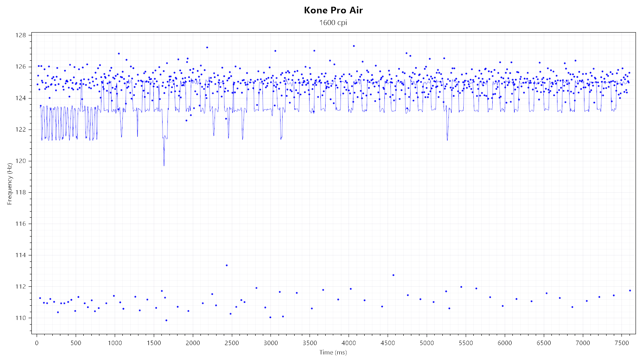Click the x-axis value 7000
644x362 pixels.
click(x=583, y=343)
